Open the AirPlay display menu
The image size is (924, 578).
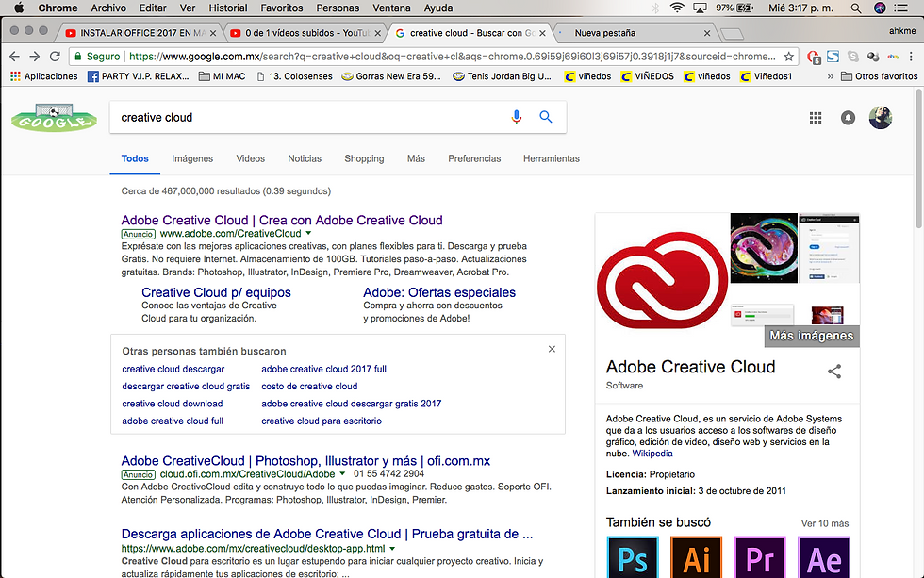click(x=700, y=8)
